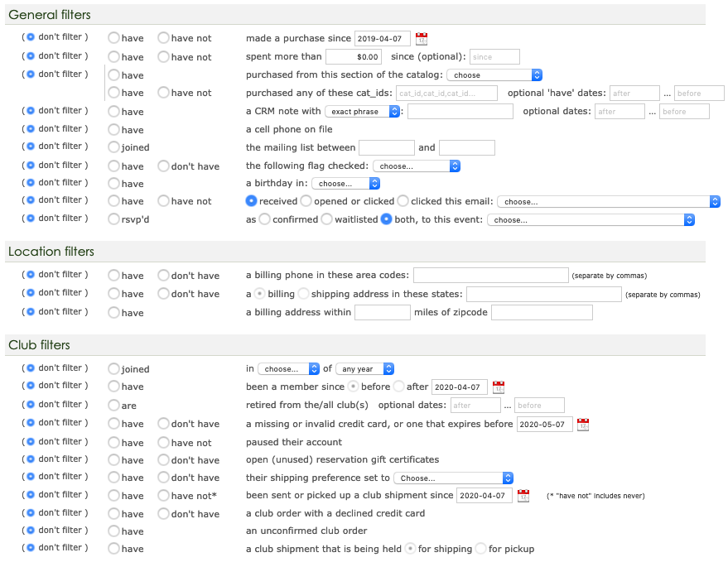Screen dimensions: 728x562
Task: Click the CRM note "after" date field
Action: pyautogui.click(x=620, y=112)
